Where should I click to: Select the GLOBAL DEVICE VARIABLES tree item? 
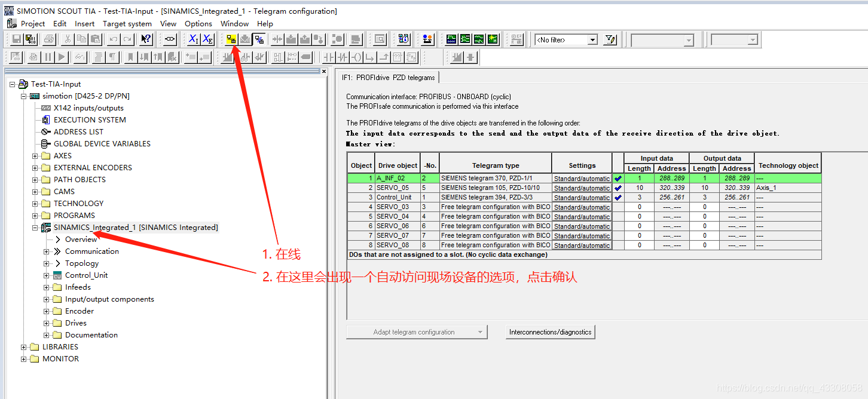tap(102, 144)
